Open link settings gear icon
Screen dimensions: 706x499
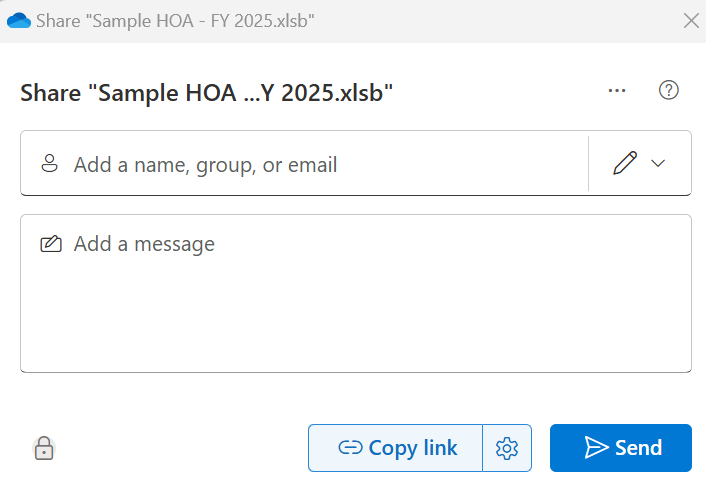click(507, 448)
